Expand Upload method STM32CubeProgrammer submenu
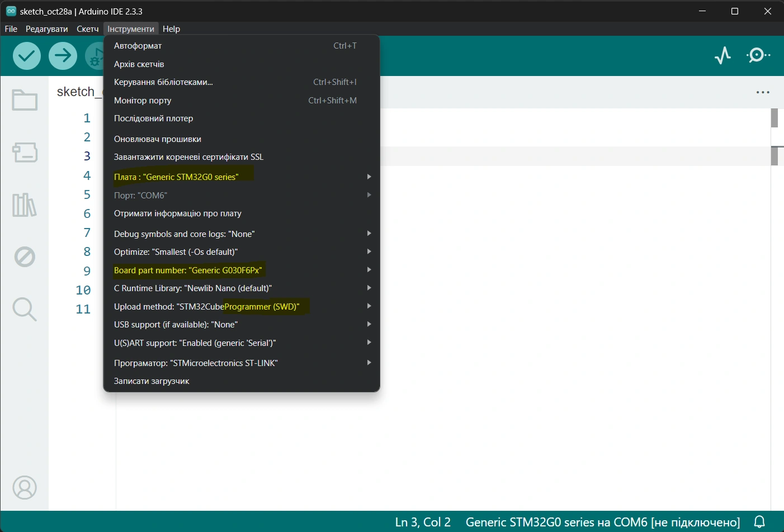 coord(242,307)
